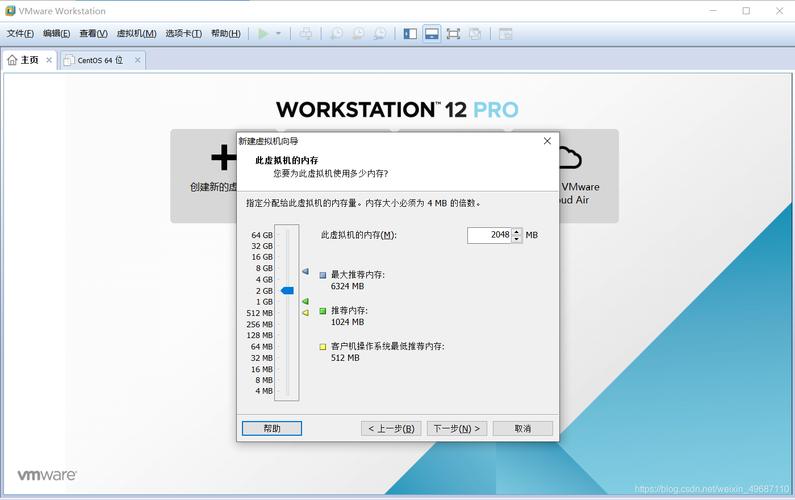Open the power options dropdown arrow
The image size is (795, 500).
[278, 33]
